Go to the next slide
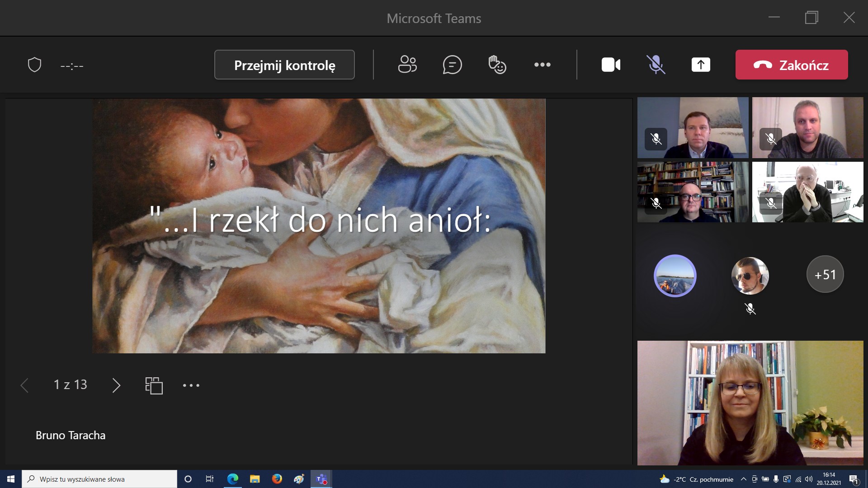 pos(116,385)
